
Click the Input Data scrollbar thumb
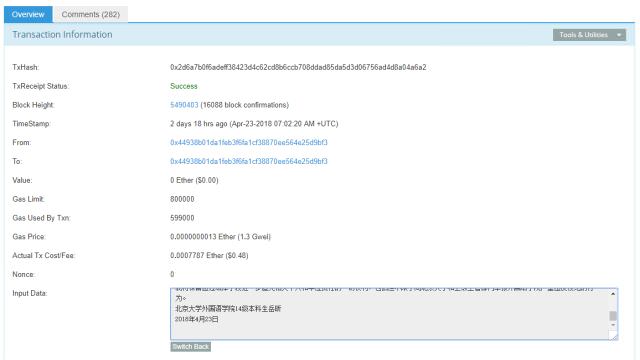click(613, 316)
